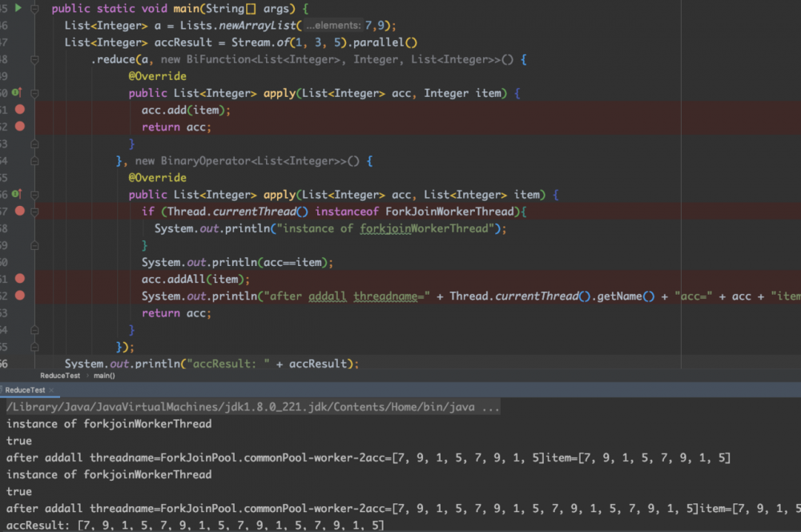Toggle the breakpoint on the Thread.currentThread instanceof line
Viewport: 801px width, 532px height.
point(20,211)
